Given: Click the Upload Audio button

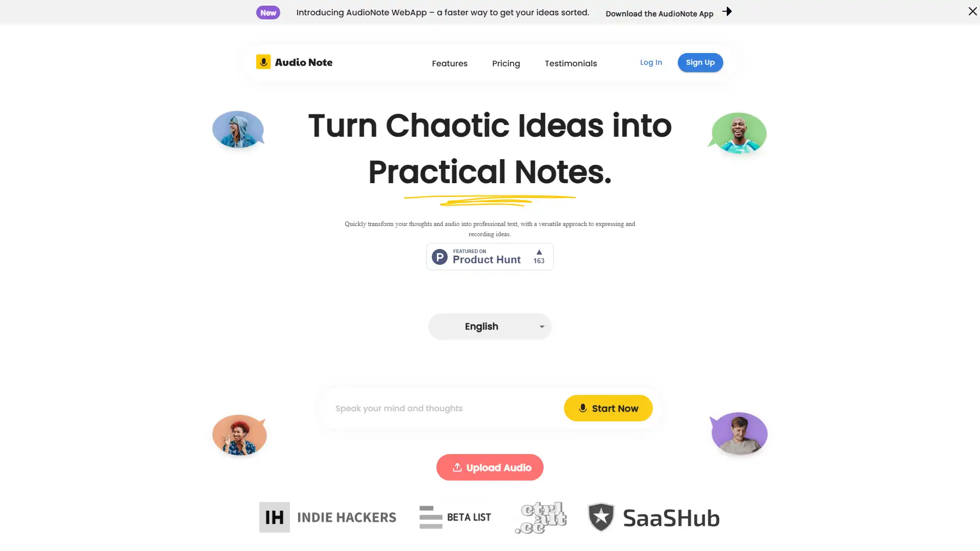Looking at the screenshot, I should (490, 467).
